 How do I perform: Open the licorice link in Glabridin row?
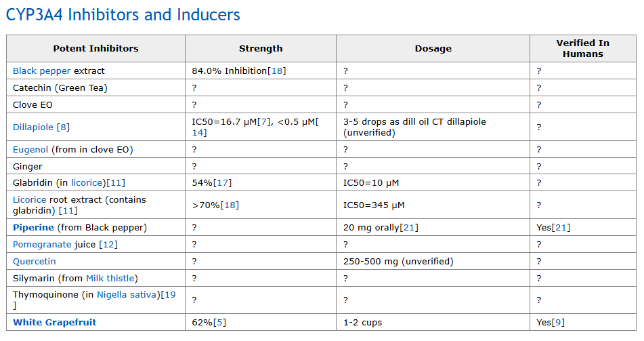pos(87,182)
